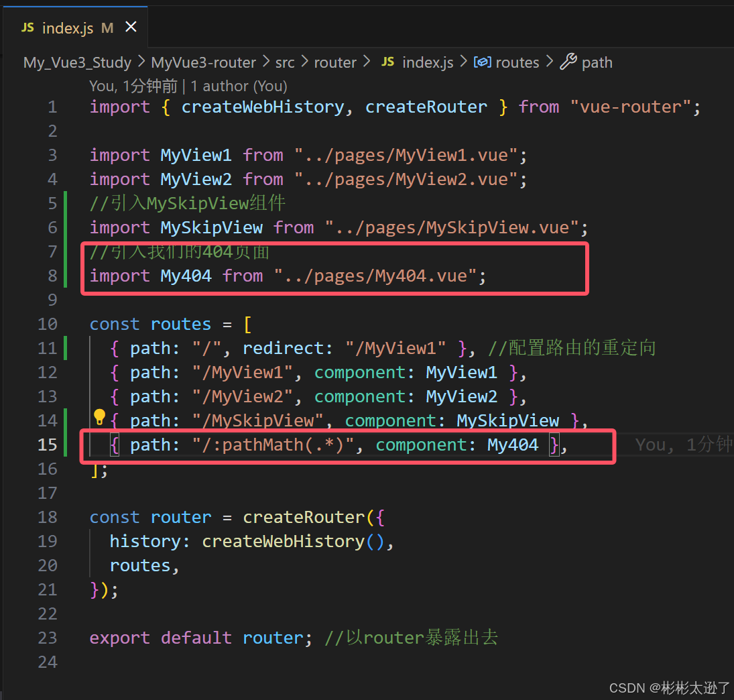
Task: Click "../pages/MyView2.vue" import path
Action: (x=406, y=179)
